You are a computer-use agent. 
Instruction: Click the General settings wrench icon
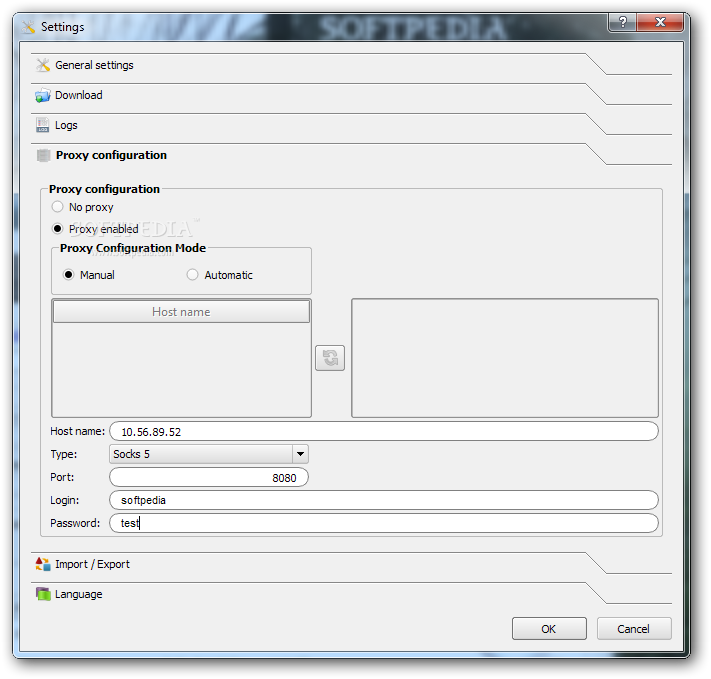[x=43, y=65]
